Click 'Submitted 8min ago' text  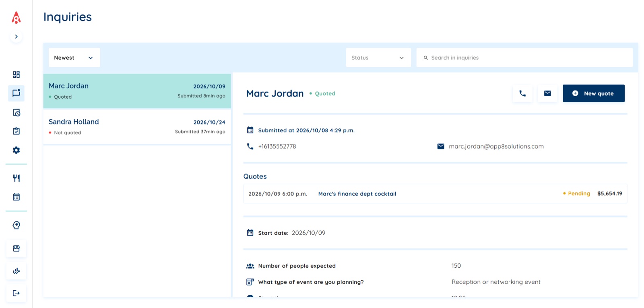pos(201,96)
